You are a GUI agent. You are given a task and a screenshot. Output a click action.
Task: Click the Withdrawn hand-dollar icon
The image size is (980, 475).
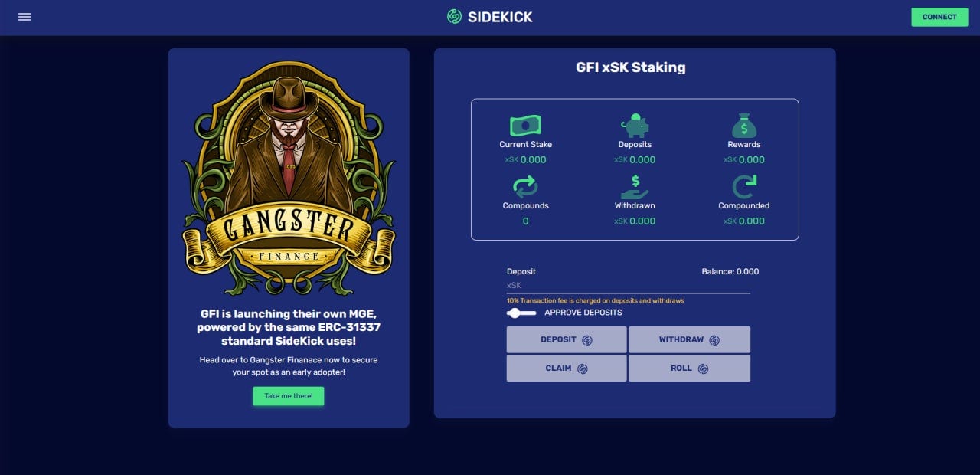(635, 187)
